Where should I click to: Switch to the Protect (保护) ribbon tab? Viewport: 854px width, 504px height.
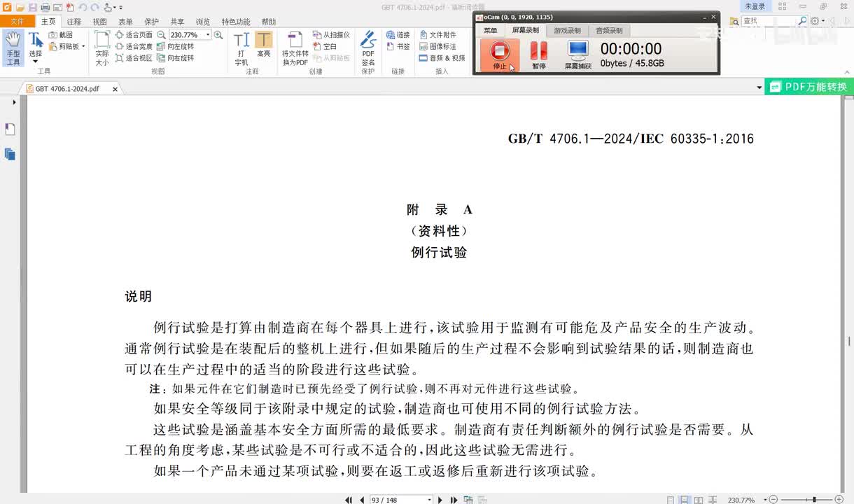click(151, 22)
